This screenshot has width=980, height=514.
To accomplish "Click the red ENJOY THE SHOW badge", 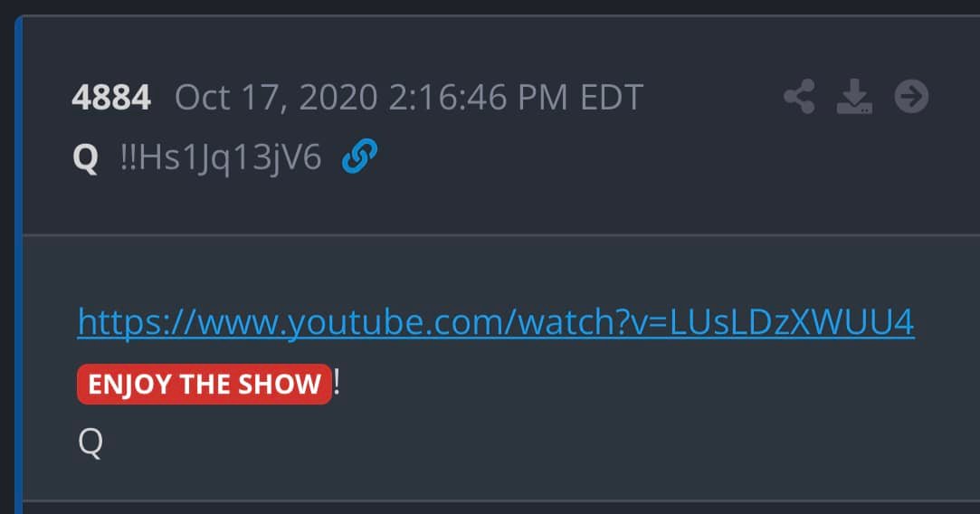I will click(205, 384).
